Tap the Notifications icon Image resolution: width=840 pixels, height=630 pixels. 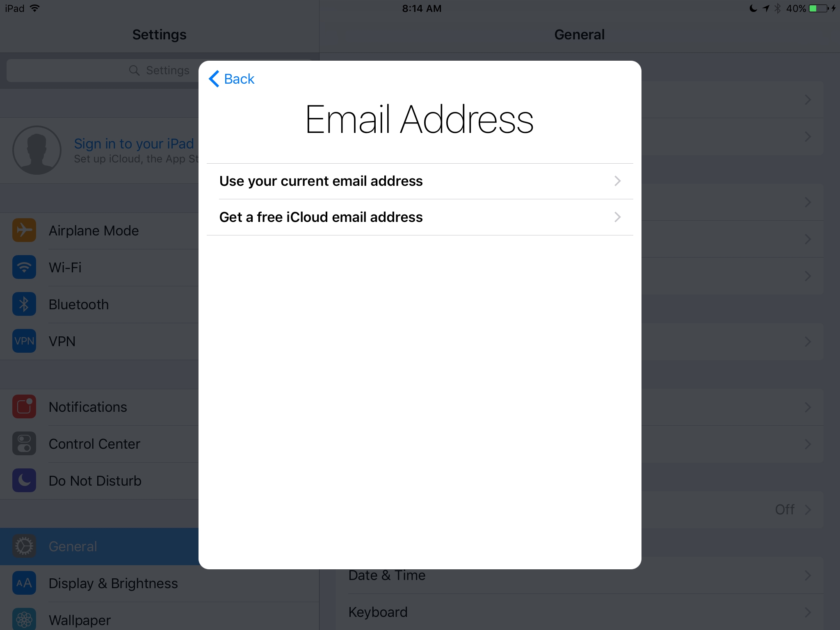point(23,406)
